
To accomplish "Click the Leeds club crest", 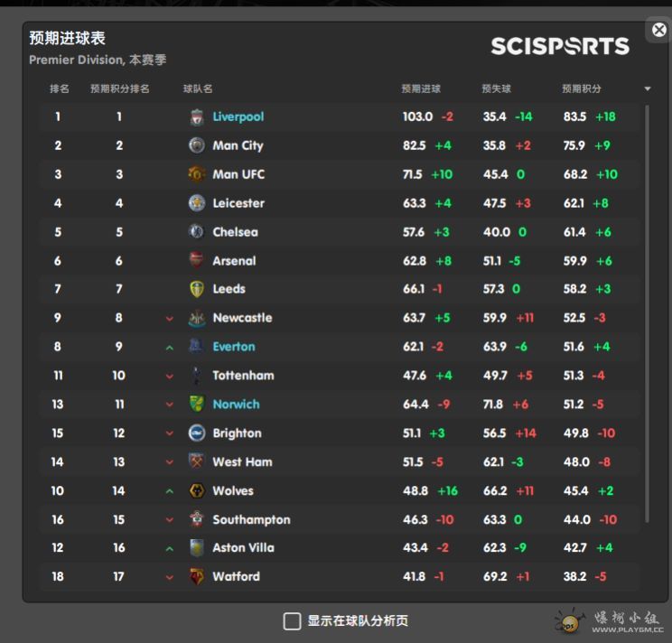I will (197, 289).
